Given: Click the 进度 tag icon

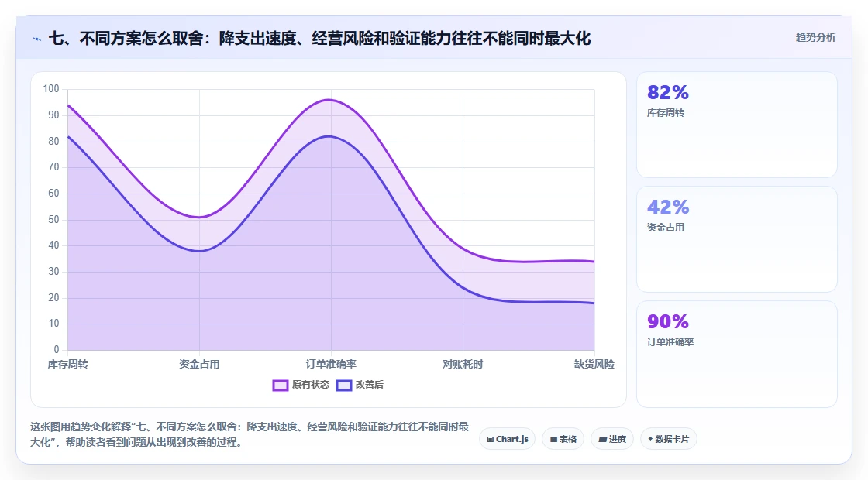Looking at the screenshot, I should 602,440.
